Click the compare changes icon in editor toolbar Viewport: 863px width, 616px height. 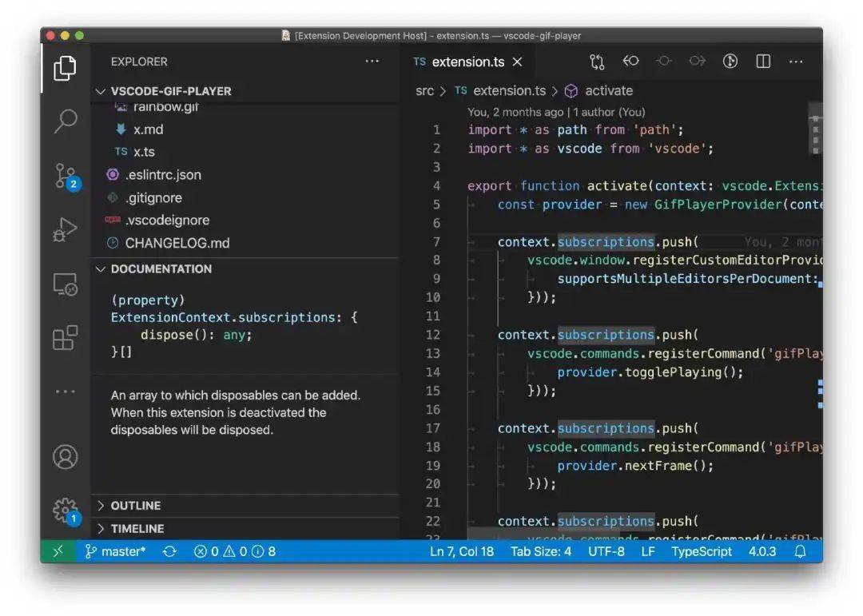coord(597,62)
